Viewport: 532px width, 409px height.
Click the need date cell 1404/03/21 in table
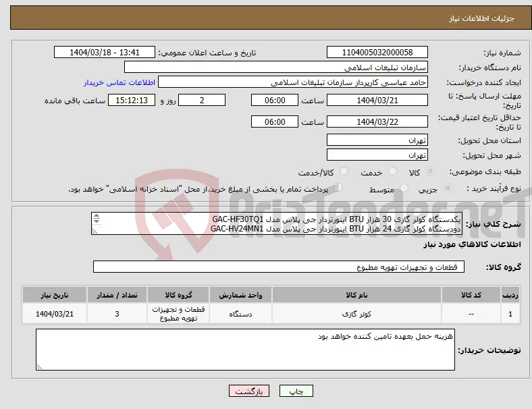pos(55,314)
